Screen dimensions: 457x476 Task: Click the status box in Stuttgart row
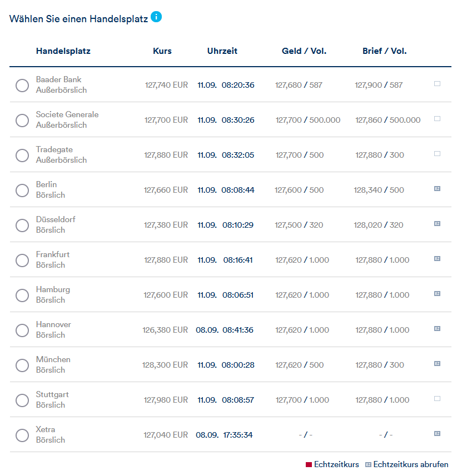pyautogui.click(x=437, y=399)
